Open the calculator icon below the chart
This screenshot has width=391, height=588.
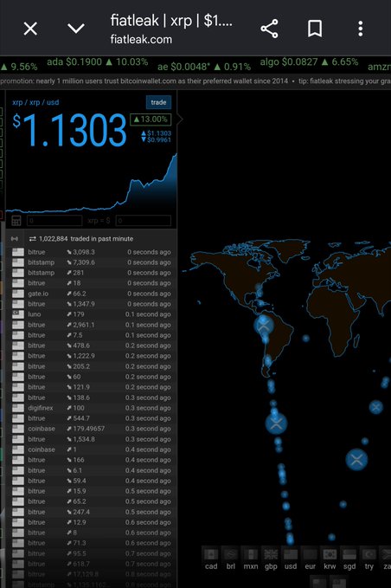coord(16,221)
